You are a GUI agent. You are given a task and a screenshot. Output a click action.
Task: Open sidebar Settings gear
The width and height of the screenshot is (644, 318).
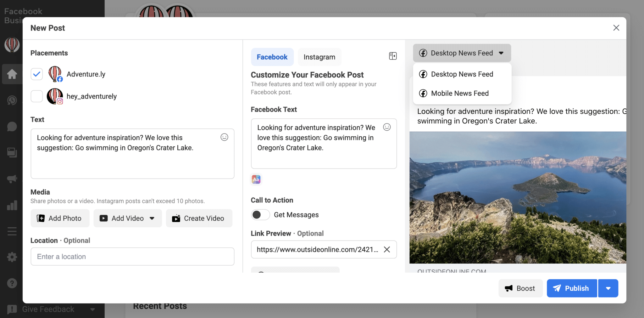coord(12,257)
